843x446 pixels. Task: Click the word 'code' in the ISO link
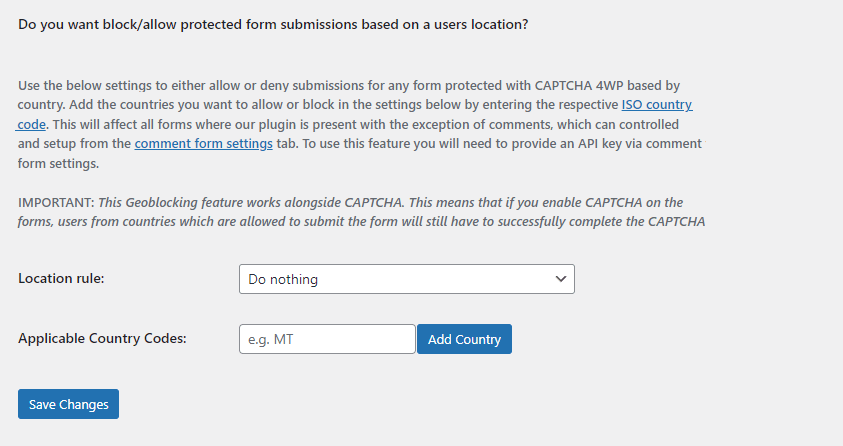coord(31,125)
